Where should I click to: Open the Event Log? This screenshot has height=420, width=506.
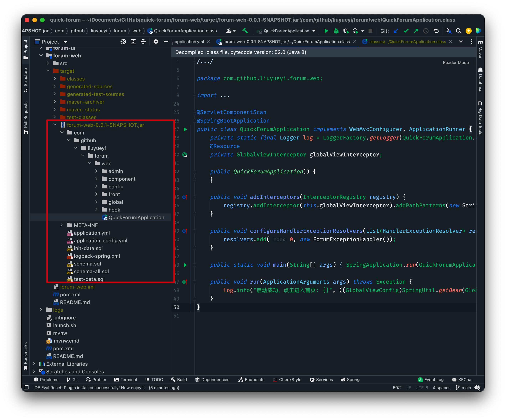(431, 380)
